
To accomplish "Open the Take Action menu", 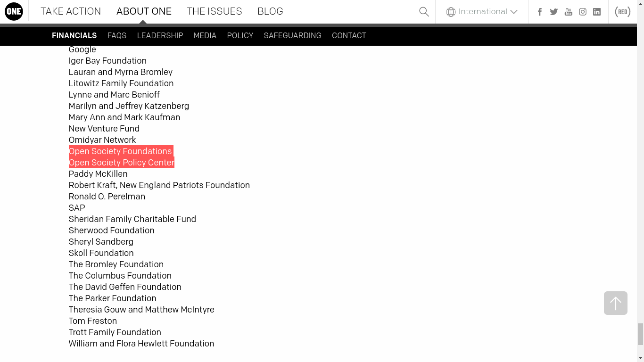I will (71, 11).
